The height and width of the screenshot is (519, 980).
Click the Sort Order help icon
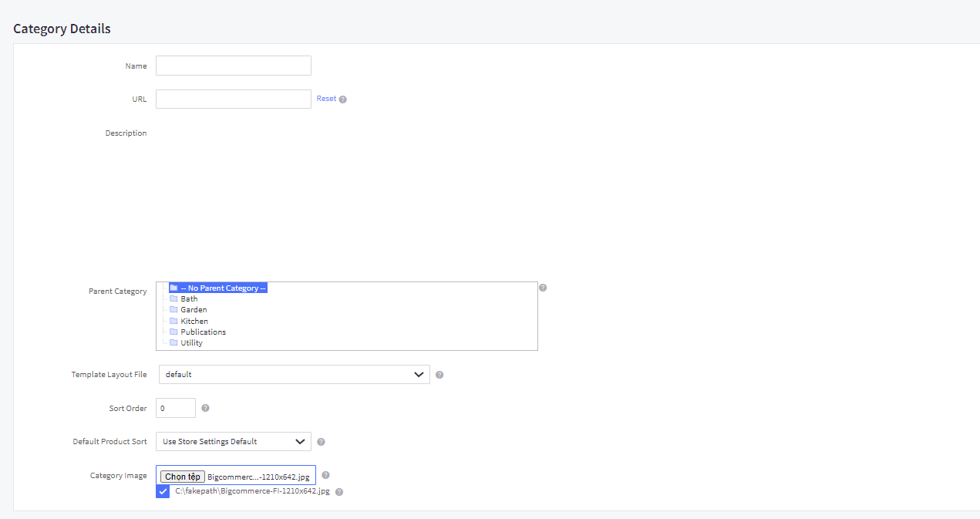click(205, 408)
